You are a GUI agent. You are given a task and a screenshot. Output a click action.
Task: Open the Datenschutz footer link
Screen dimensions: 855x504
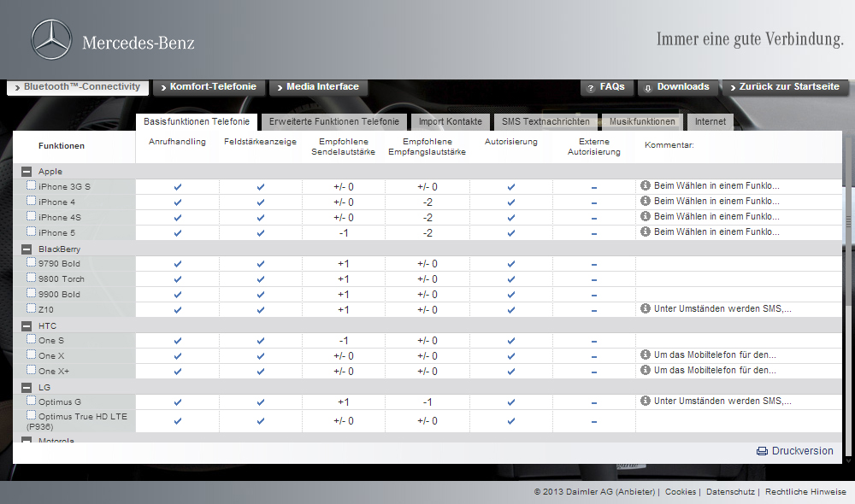729,492
